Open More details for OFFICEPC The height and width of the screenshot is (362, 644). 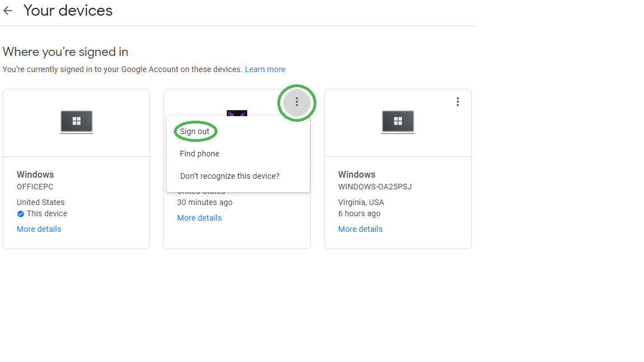click(39, 229)
